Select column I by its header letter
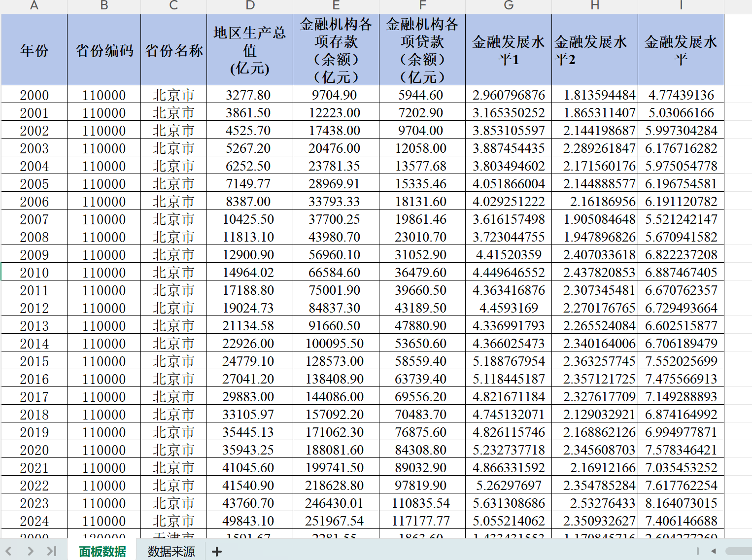Image resolution: width=752 pixels, height=560 pixels. [681, 6]
